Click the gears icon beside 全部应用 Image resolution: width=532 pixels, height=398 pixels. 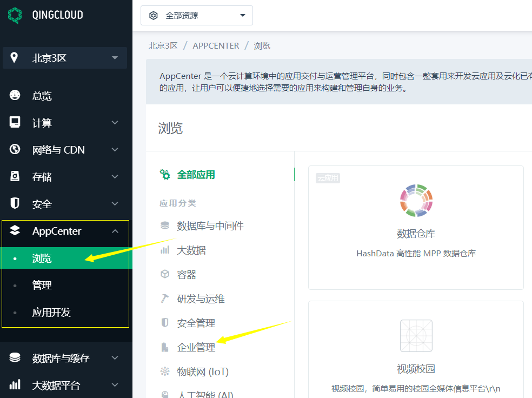pyautogui.click(x=165, y=175)
